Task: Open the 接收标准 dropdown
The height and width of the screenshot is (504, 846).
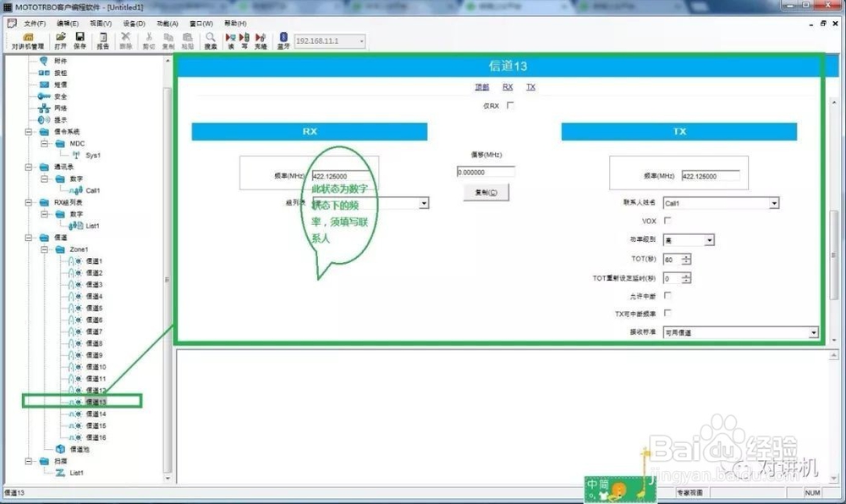Action: pyautogui.click(x=814, y=332)
